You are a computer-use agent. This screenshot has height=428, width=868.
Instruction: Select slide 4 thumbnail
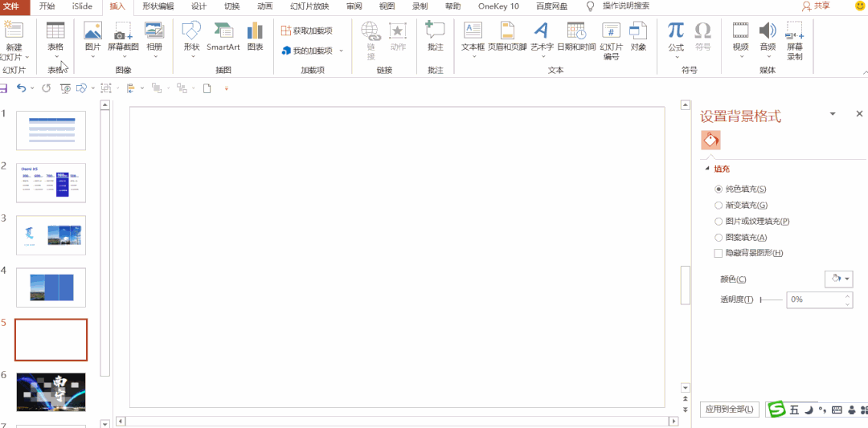click(51, 287)
